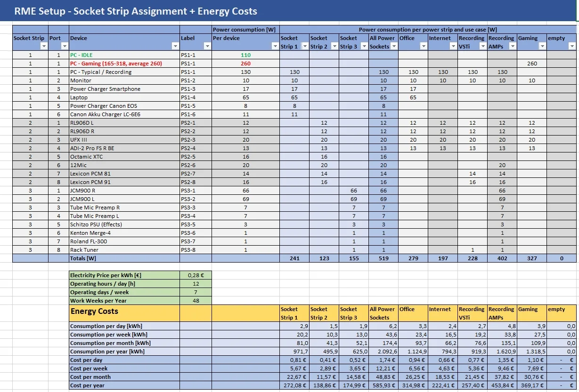
Task: Select the Work Weeks per Year value 48
Action: [196, 301]
